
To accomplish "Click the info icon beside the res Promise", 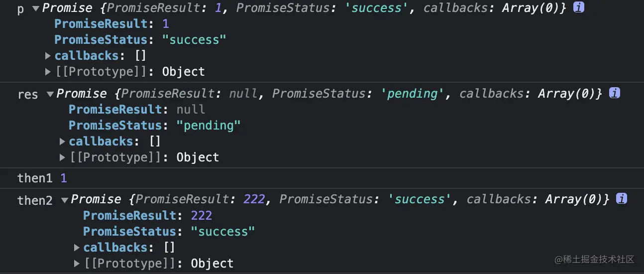I will 614,93.
